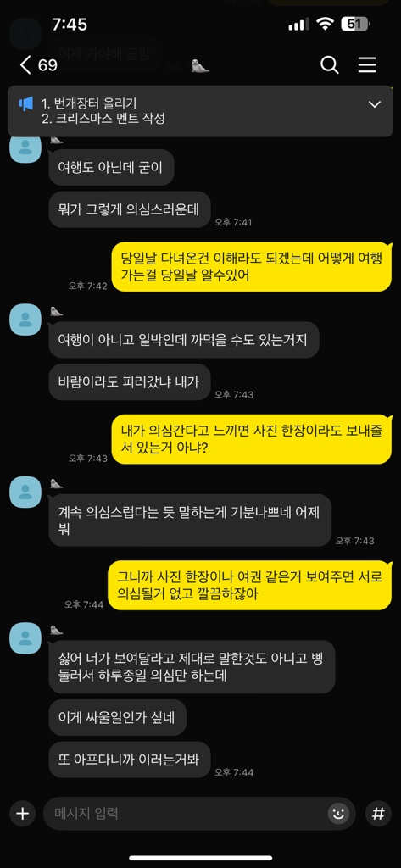Open chat search with the magnifier icon
Viewport: 401px width, 868px height.
tap(330, 65)
